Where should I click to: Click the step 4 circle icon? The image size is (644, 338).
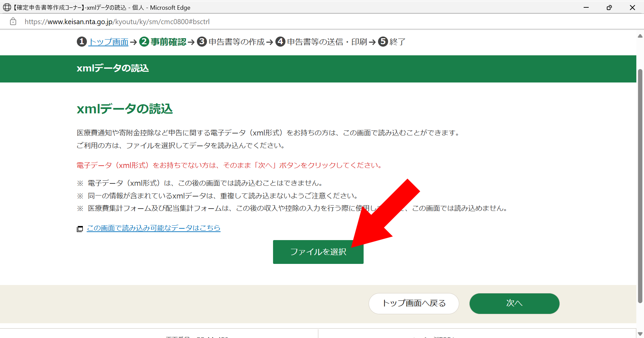point(280,42)
